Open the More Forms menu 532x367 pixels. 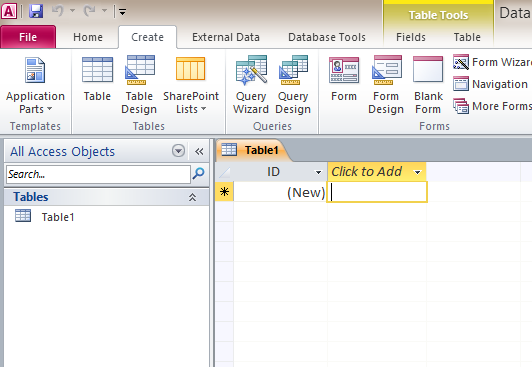click(492, 106)
